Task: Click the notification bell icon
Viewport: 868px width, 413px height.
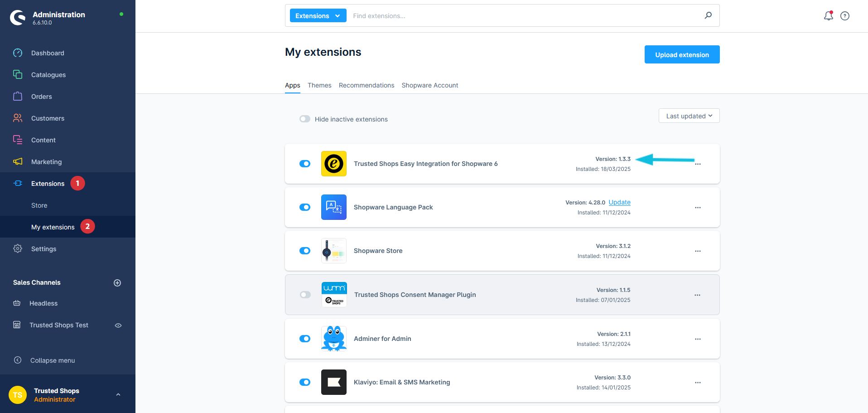Action: [x=828, y=15]
